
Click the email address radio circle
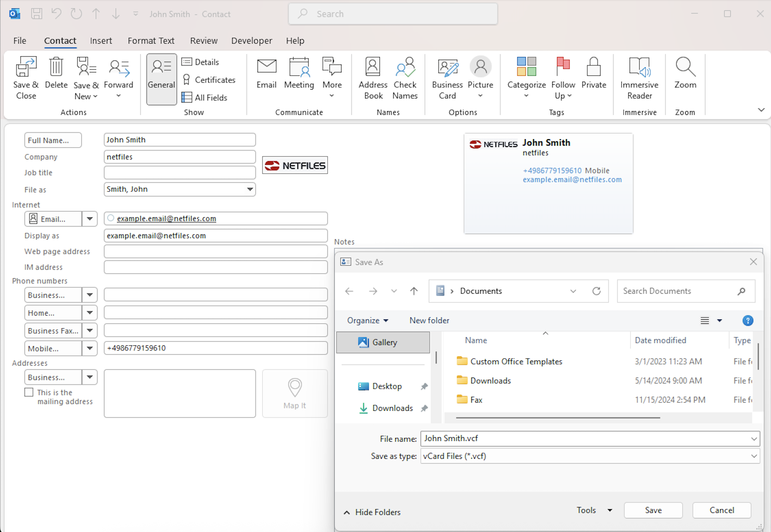click(x=110, y=218)
